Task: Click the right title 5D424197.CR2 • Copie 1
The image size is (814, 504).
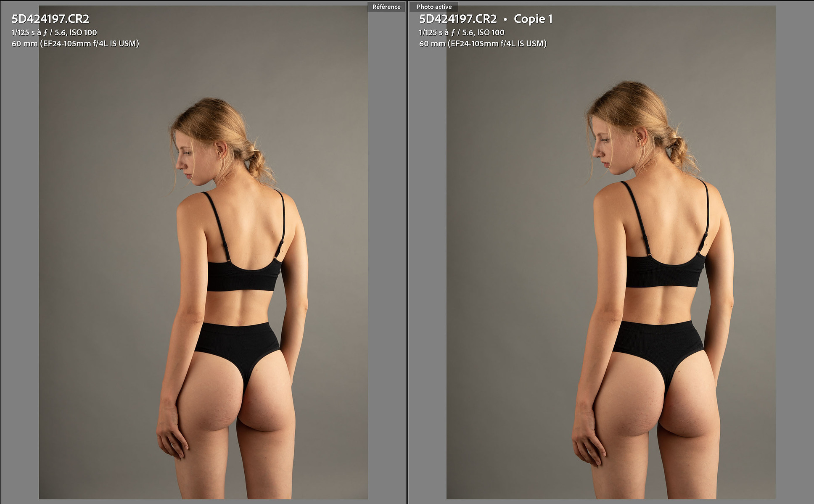Action: (486, 19)
